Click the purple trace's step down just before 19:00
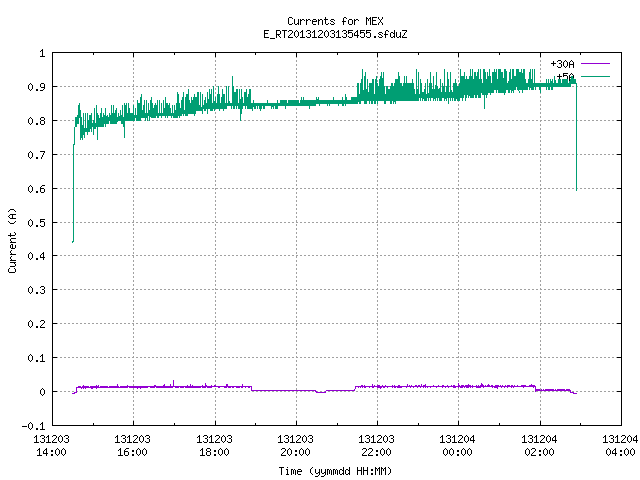Viewport: 640px width, 480px height. 251,388
